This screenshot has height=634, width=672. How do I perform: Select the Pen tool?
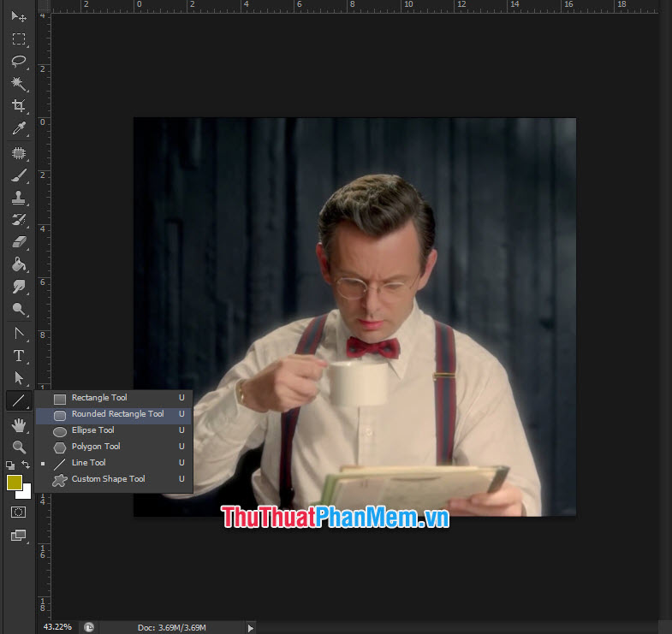click(x=19, y=334)
